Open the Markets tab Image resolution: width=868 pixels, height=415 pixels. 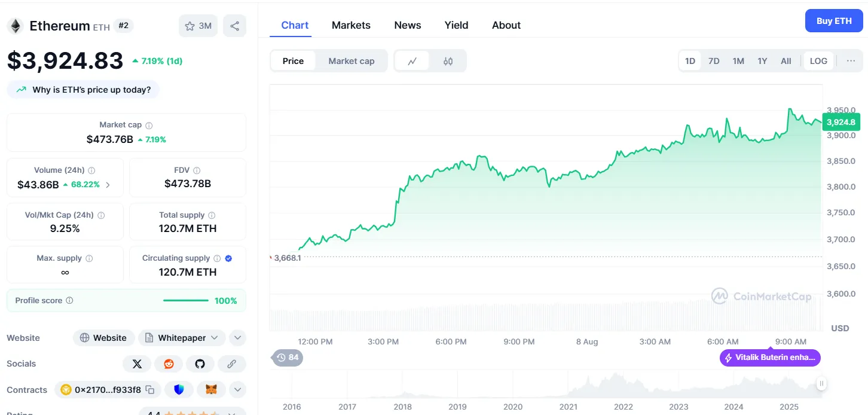[351, 25]
